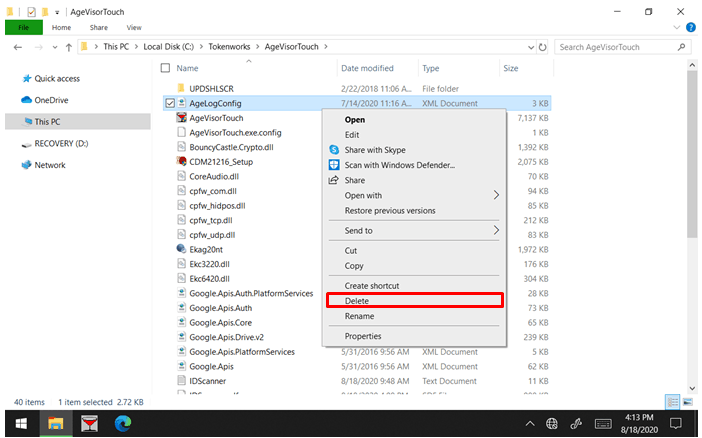This screenshot has width=702, height=438.
Task: Click Open in the context menu
Action: [x=414, y=120]
